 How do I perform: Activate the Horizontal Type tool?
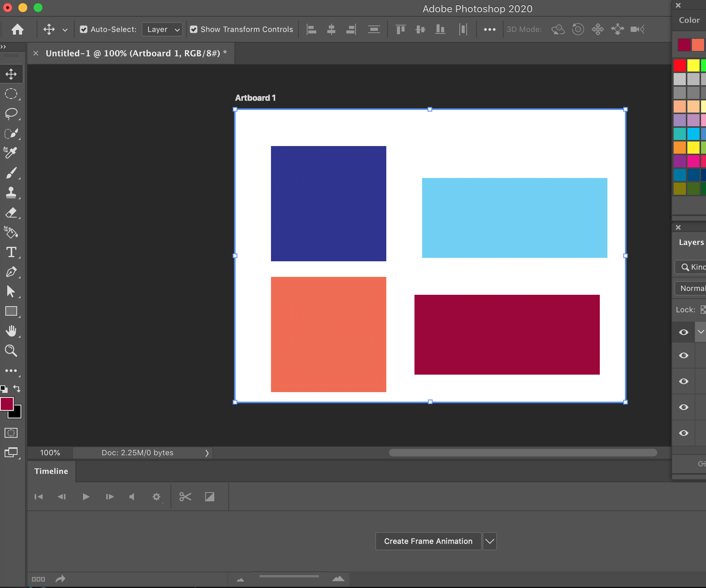tap(11, 252)
